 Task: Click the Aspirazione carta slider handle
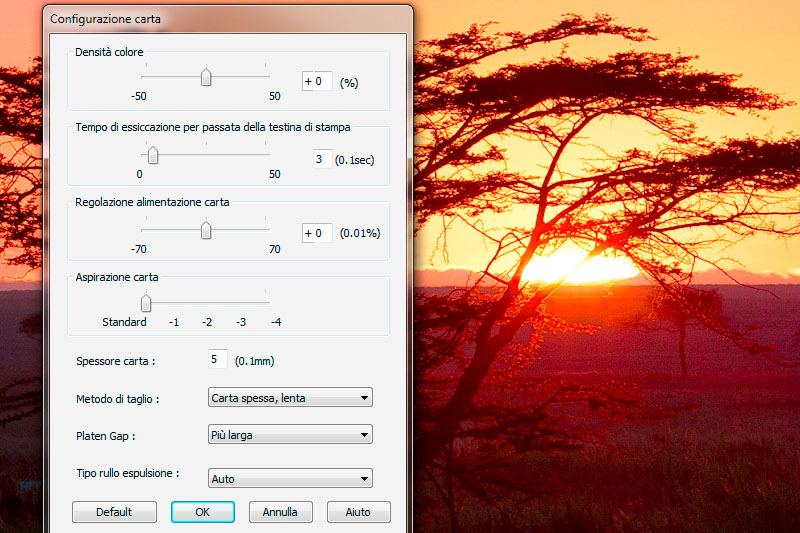[x=146, y=303]
